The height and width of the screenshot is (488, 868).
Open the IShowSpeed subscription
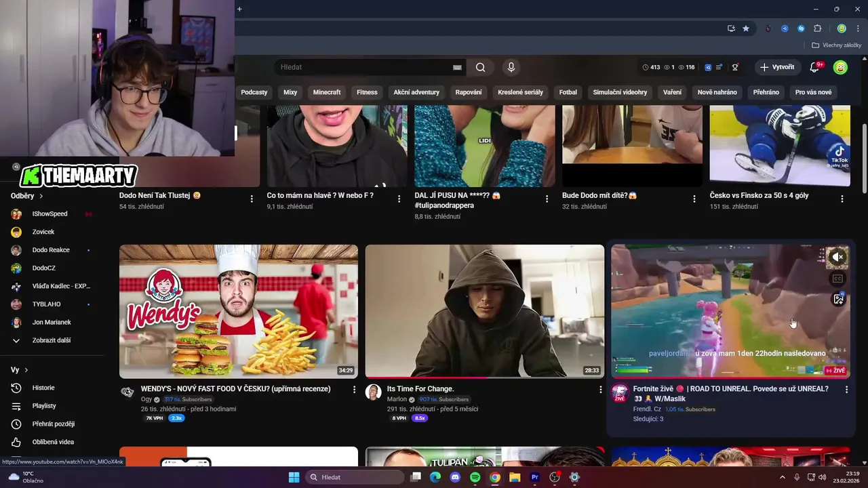[x=52, y=213]
